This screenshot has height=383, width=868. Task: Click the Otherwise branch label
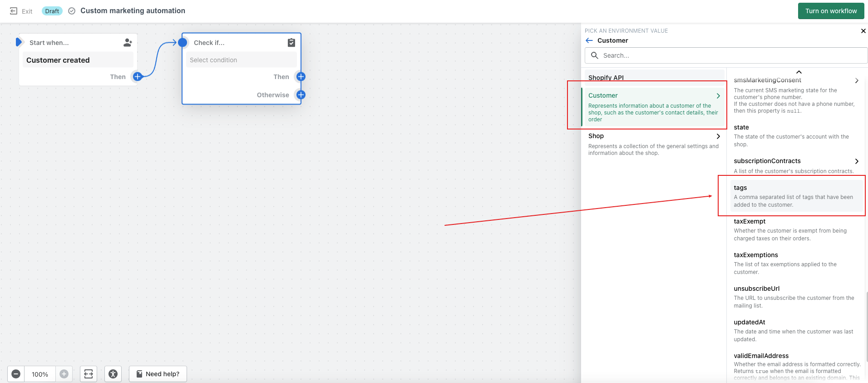(x=273, y=95)
